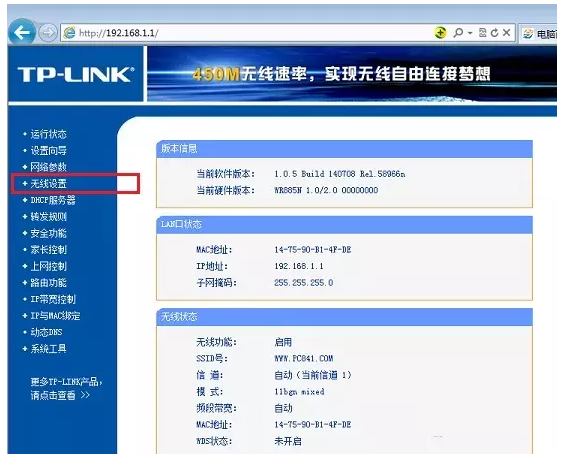Click the LAN口状态 section header

pos(344,224)
